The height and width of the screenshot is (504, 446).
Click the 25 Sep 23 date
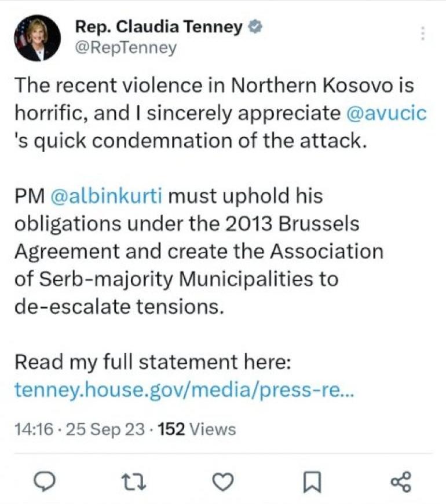pyautogui.click(x=95, y=429)
